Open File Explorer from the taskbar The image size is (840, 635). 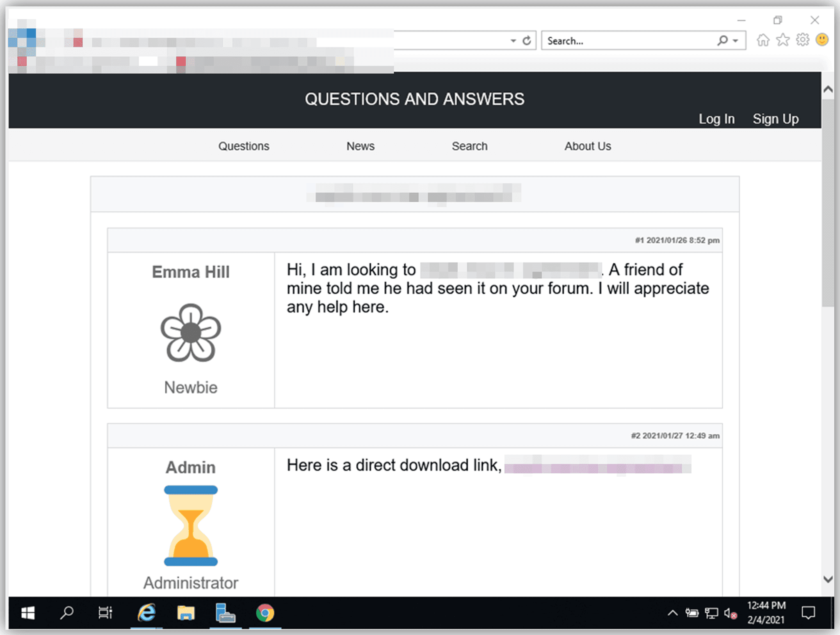click(x=186, y=613)
